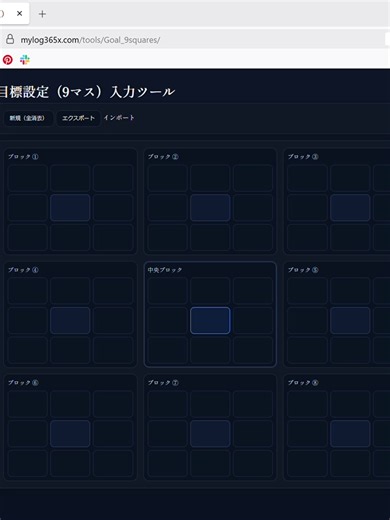Viewport: 390px width, 520px height.
Task: Click bottom-right cell of ブロック④
Action: click(x=113, y=350)
